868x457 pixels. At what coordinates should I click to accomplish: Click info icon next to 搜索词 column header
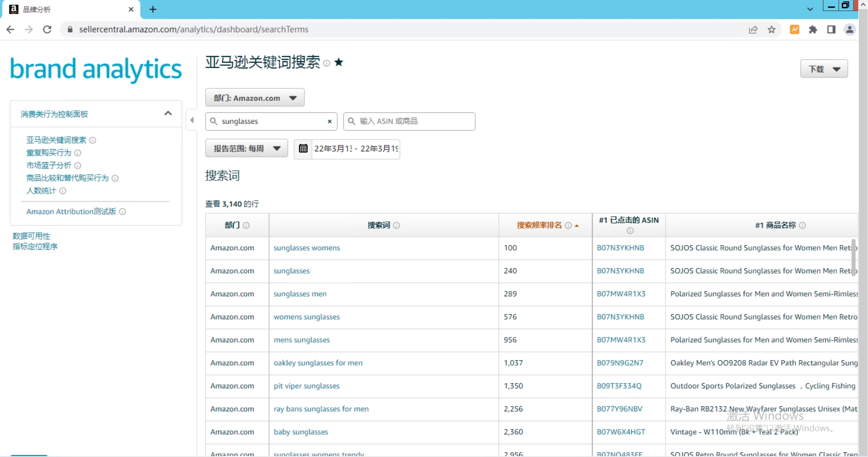397,226
